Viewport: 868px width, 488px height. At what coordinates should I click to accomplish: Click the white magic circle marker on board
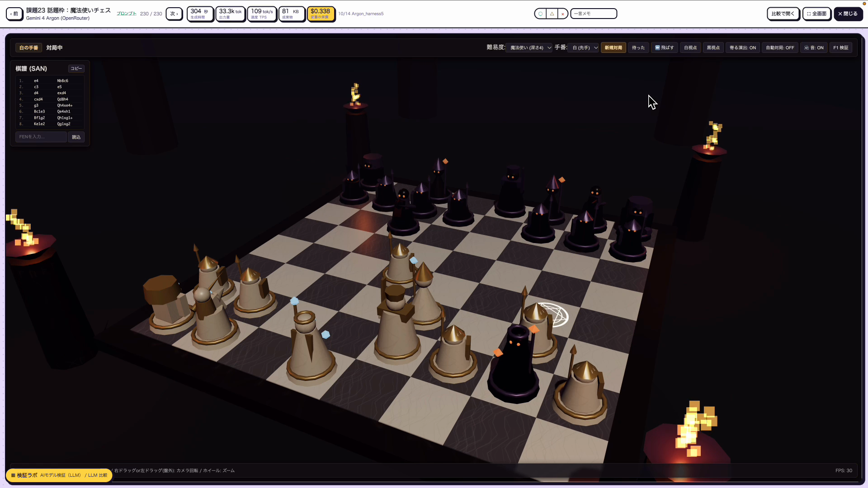click(555, 314)
